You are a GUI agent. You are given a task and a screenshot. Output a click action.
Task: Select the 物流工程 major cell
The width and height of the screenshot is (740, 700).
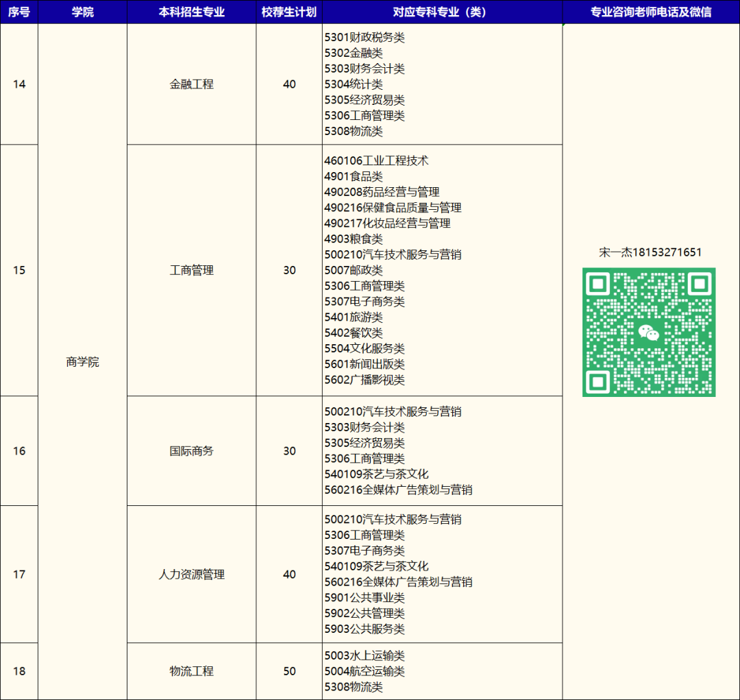191,671
